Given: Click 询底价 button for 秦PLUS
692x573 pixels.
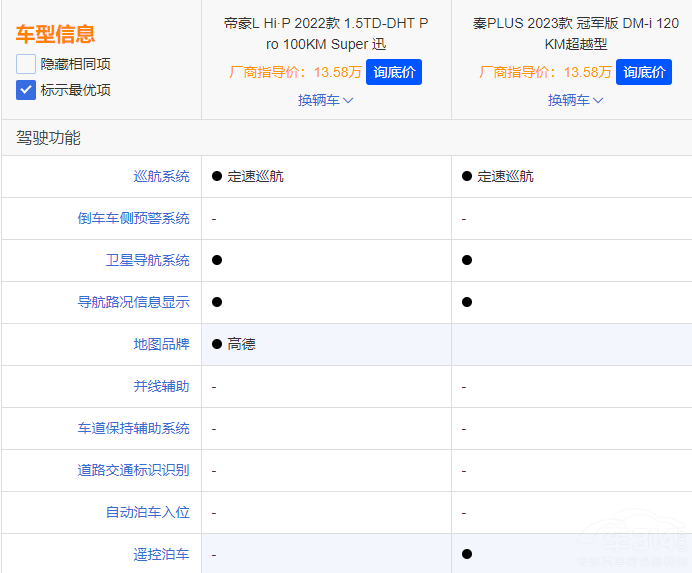Looking at the screenshot, I should 644,72.
